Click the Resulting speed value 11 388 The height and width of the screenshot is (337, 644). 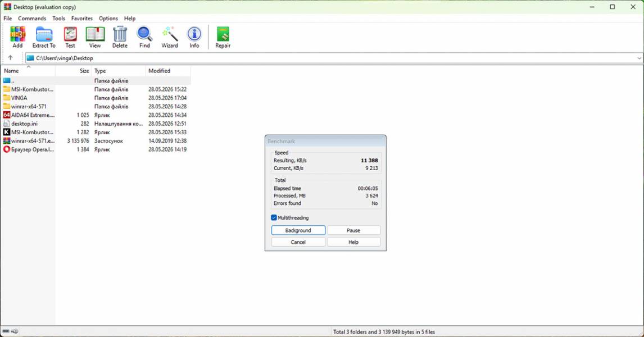[369, 161]
